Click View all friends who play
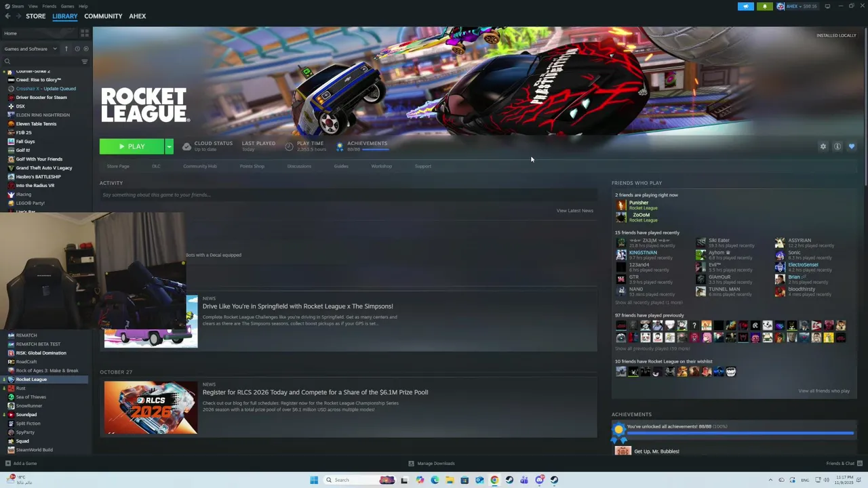This screenshot has height=488, width=868. [x=824, y=391]
